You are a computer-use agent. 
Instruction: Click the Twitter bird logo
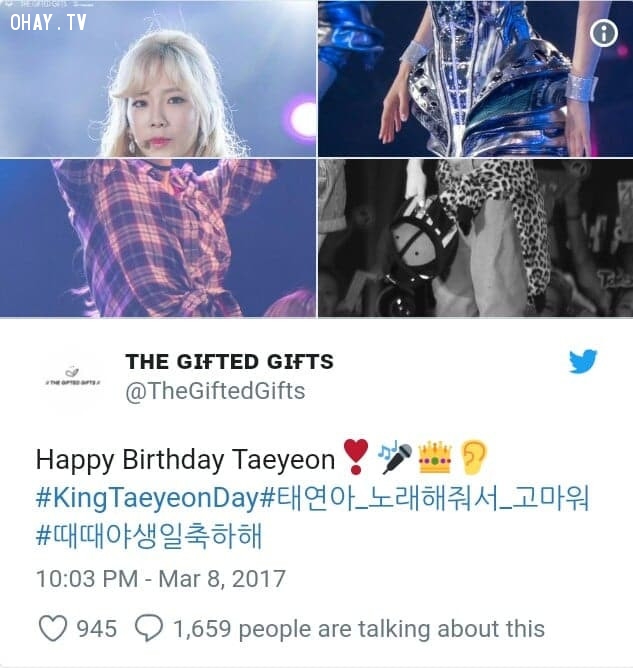click(583, 361)
